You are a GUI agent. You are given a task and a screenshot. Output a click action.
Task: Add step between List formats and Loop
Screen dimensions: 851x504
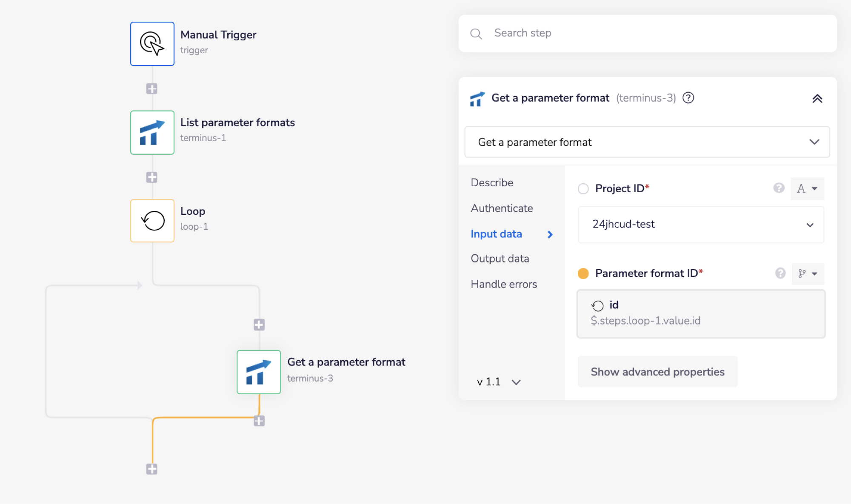[x=152, y=177]
